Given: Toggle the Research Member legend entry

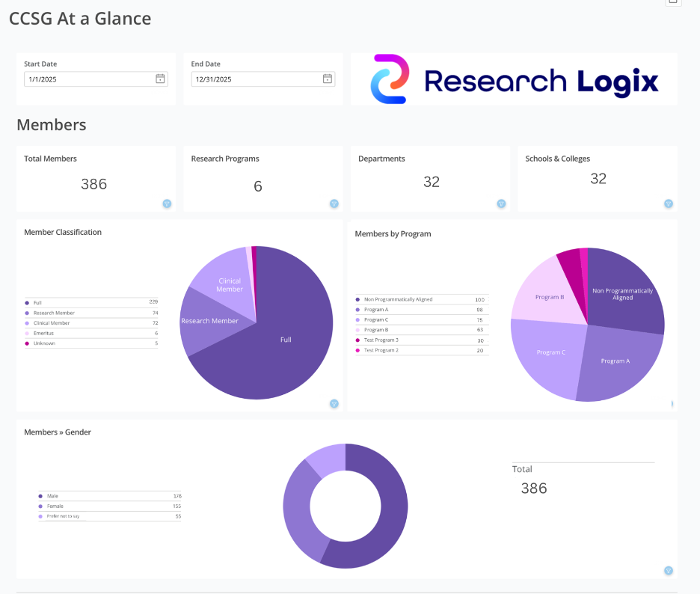Looking at the screenshot, I should (54, 313).
